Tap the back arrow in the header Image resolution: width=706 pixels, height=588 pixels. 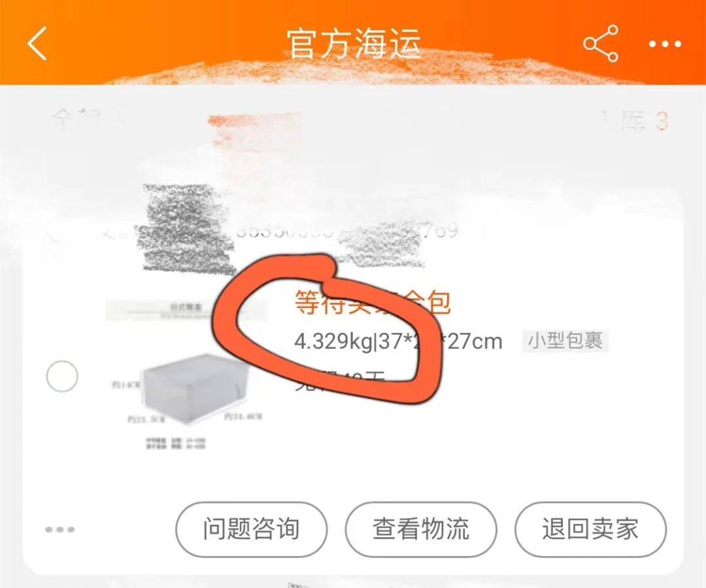[x=37, y=43]
